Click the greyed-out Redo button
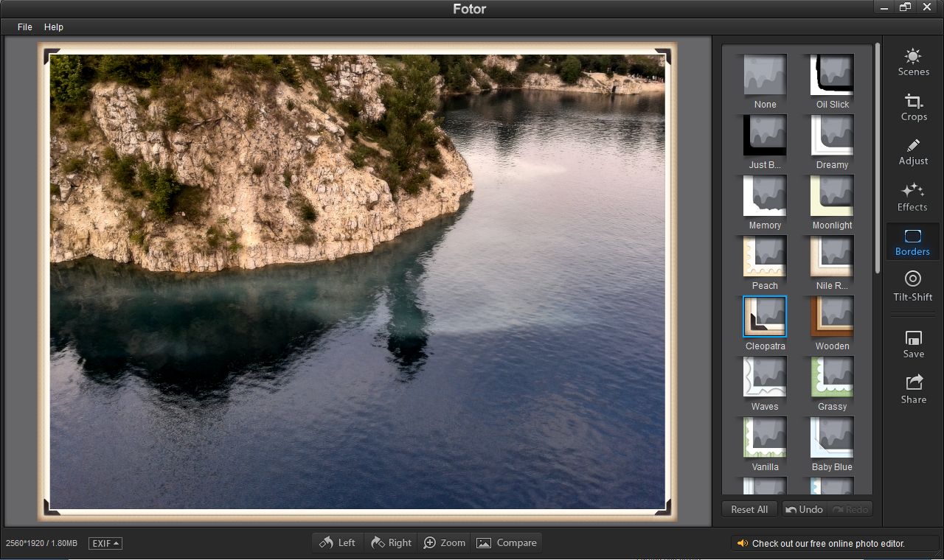944x560 pixels. [x=850, y=509]
